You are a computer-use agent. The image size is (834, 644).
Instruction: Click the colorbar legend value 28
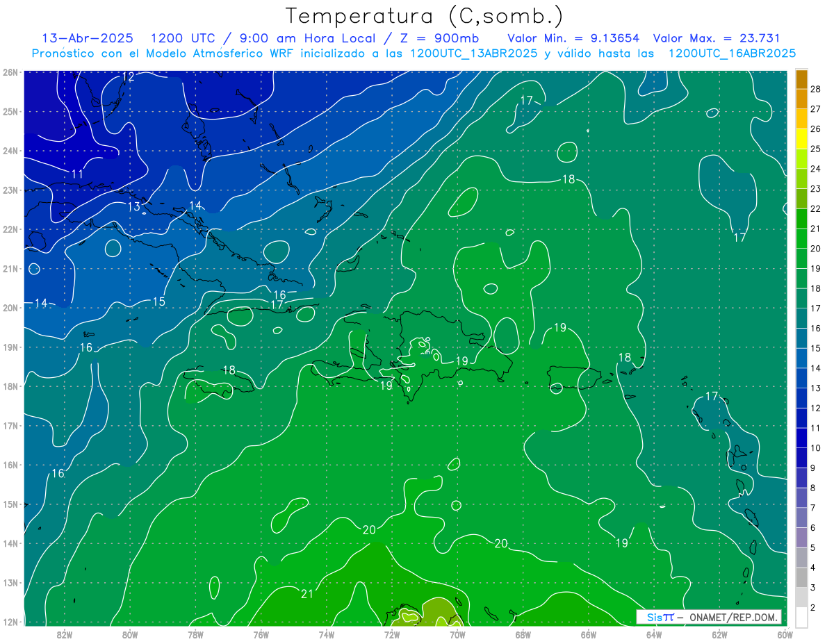tap(815, 89)
